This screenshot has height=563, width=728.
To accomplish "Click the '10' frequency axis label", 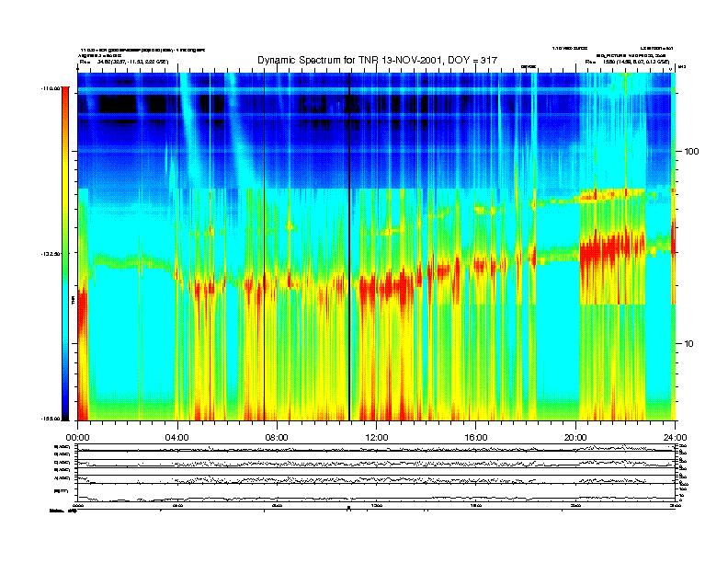I will (689, 344).
